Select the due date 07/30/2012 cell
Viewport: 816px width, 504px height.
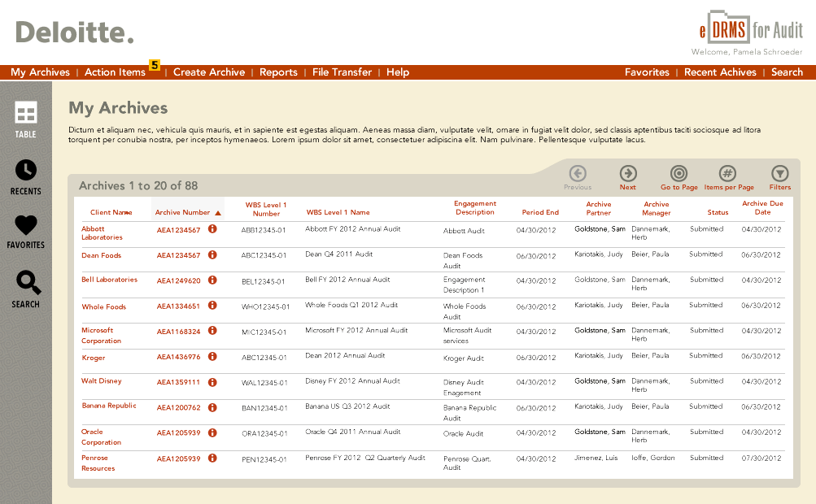[x=761, y=458]
